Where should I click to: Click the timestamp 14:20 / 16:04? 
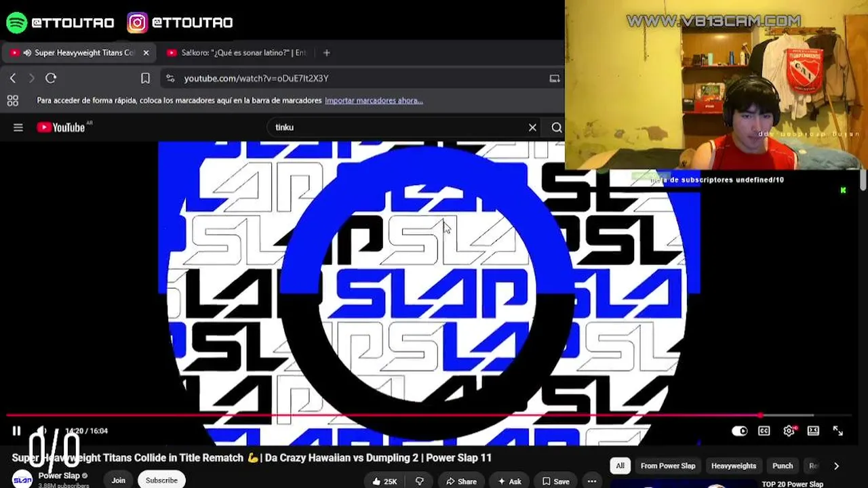[x=86, y=431]
